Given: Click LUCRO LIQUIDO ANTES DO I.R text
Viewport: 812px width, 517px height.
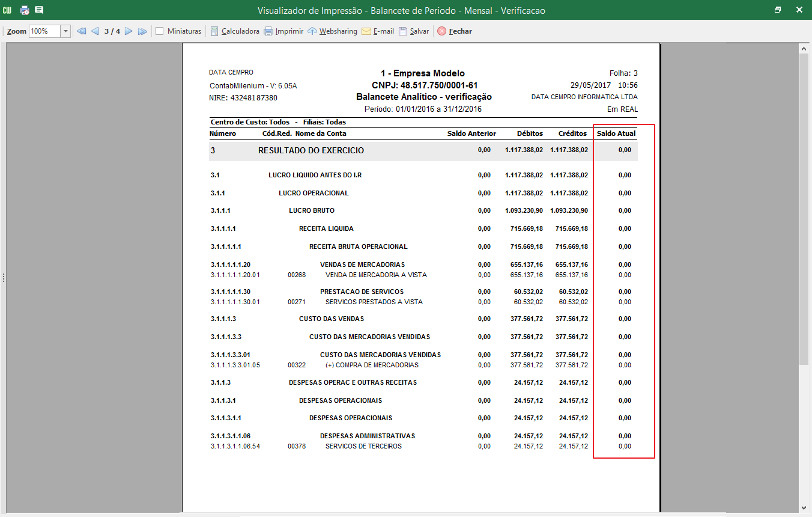Looking at the screenshot, I should (315, 176).
